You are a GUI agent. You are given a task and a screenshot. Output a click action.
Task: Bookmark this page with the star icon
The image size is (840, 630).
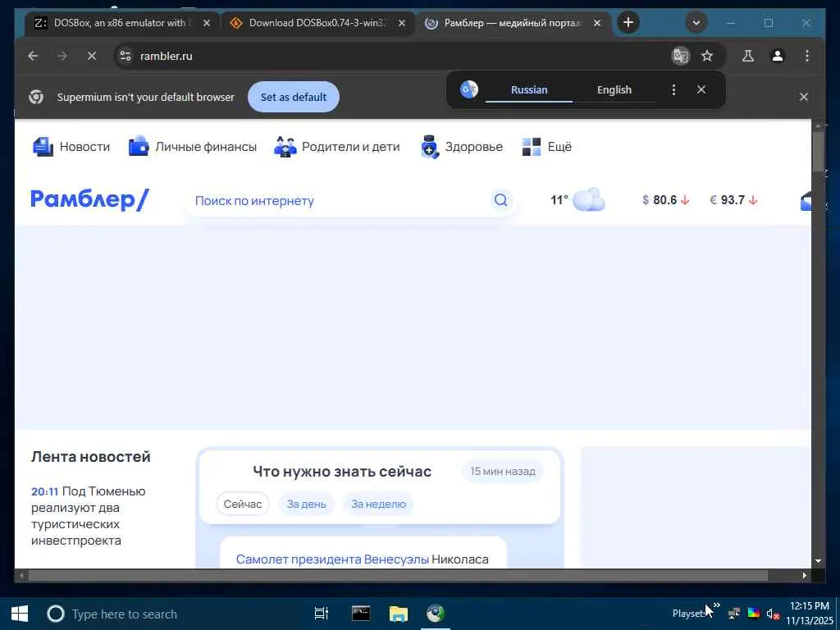click(707, 56)
